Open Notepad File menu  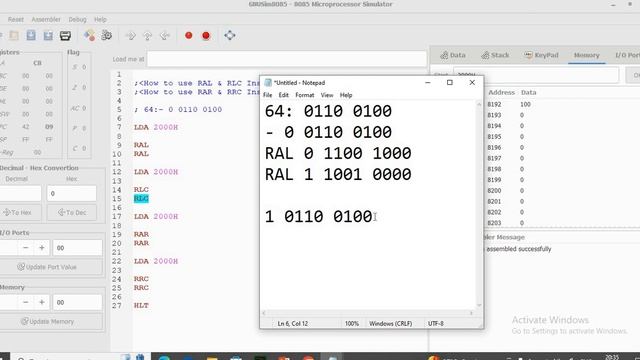click(267, 95)
